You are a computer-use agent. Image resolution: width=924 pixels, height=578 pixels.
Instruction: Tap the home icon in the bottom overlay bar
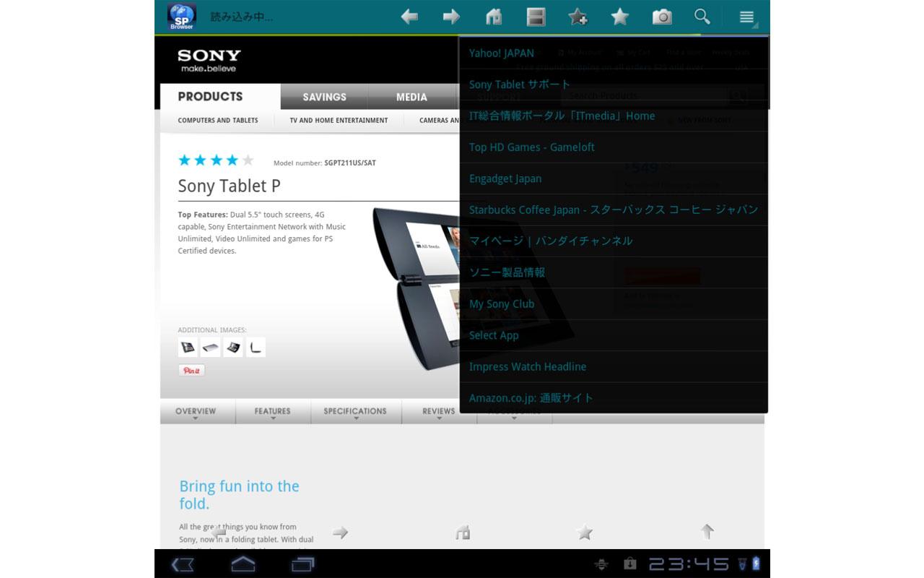pyautogui.click(x=463, y=532)
